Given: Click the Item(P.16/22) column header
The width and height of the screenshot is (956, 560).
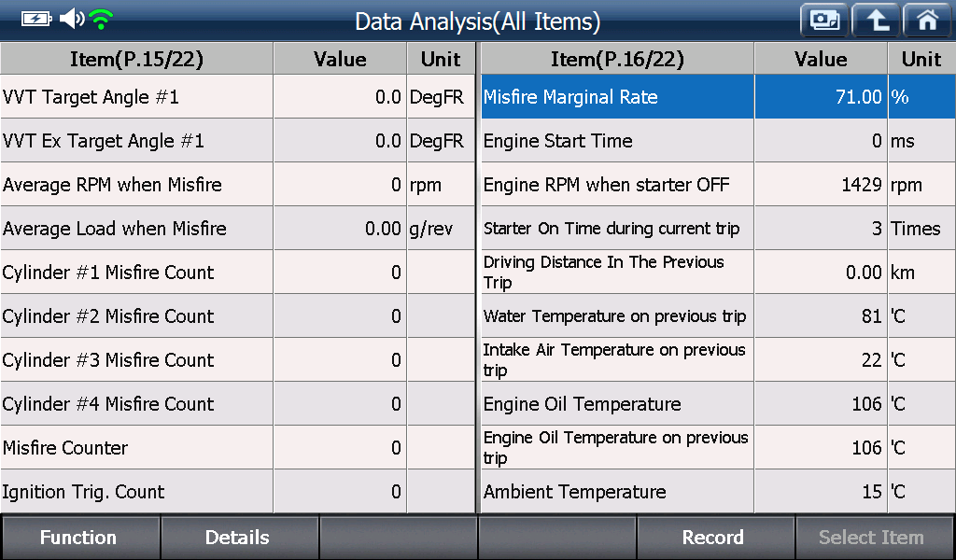Looking at the screenshot, I should [x=617, y=59].
